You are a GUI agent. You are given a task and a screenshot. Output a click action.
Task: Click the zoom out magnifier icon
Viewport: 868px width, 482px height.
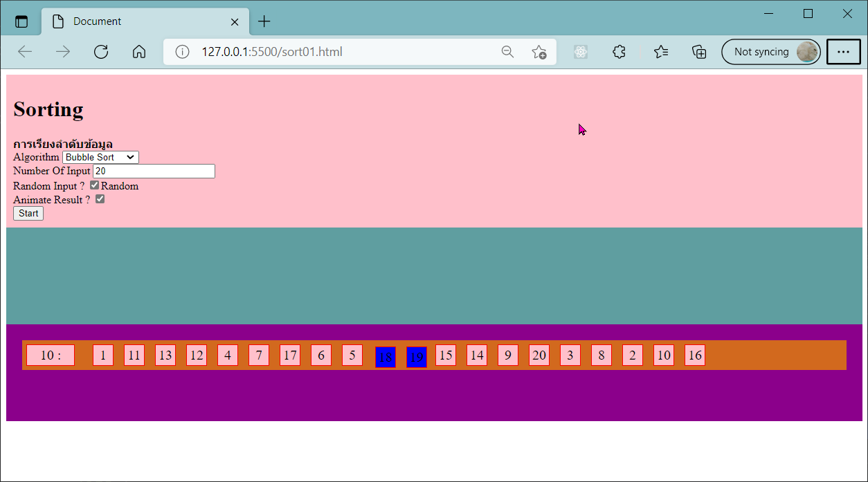[x=507, y=52]
